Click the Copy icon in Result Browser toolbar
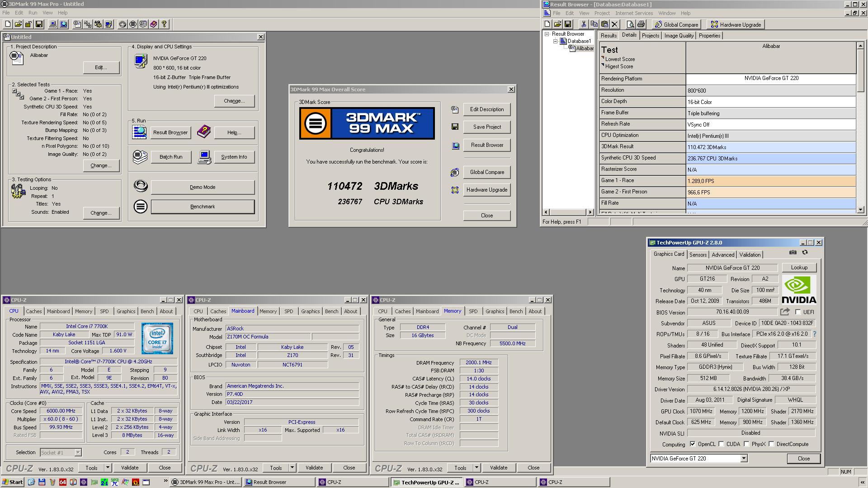The image size is (868, 488). click(594, 24)
